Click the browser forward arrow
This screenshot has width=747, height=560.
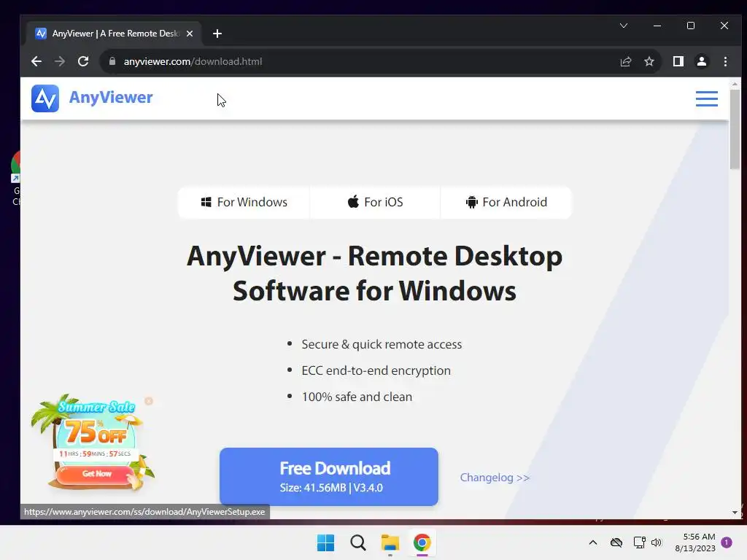(60, 61)
